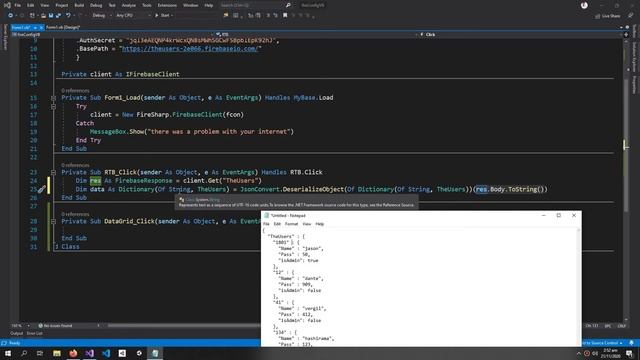Click the New Project toolbar icon
This screenshot has width=640, height=360.
point(32,16)
